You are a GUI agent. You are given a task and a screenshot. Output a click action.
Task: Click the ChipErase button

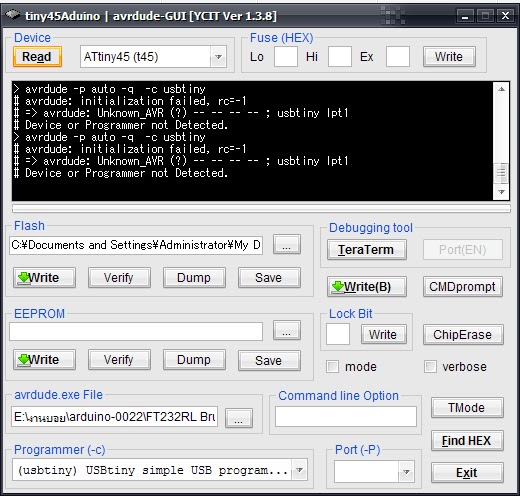(x=463, y=335)
